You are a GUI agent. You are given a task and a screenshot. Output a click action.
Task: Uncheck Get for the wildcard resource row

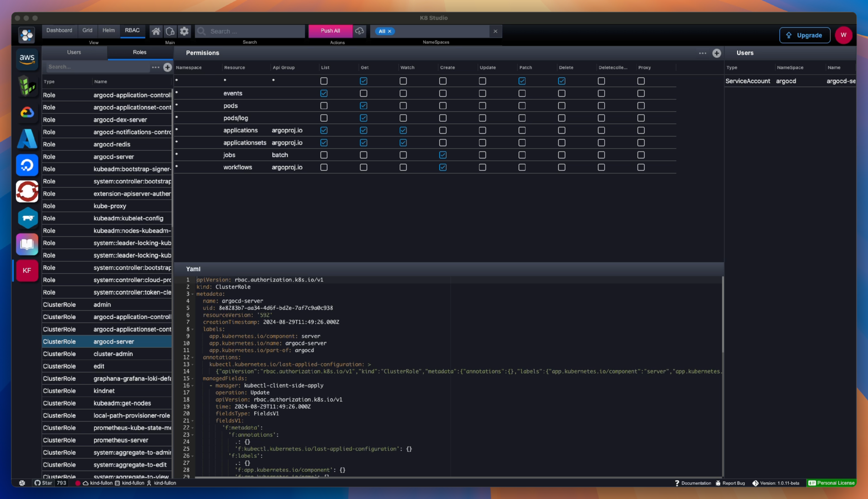click(363, 81)
